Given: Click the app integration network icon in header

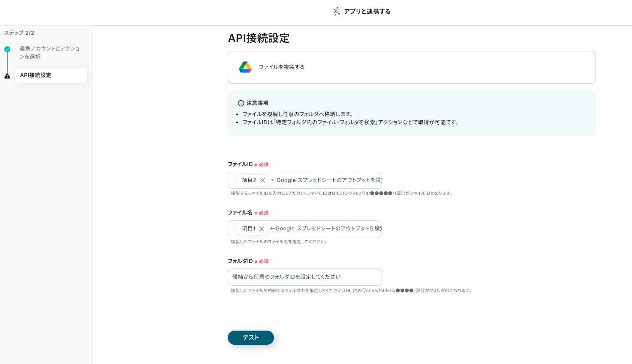Looking at the screenshot, I should coord(337,12).
